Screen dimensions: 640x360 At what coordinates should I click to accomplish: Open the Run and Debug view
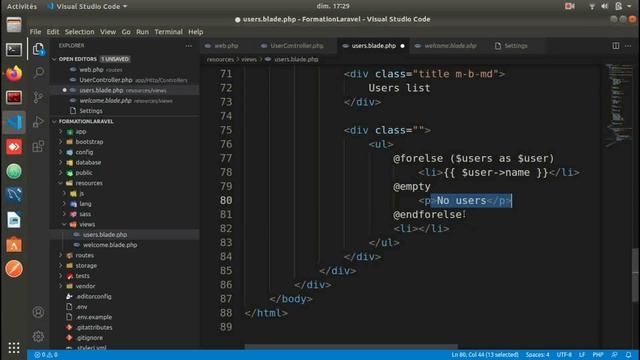coord(38,122)
